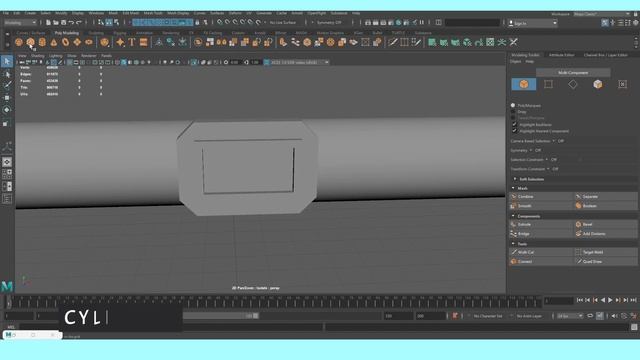The width and height of the screenshot is (640, 360).
Task: Click the Multi-Cut tool shelf icon
Action: point(393,42)
